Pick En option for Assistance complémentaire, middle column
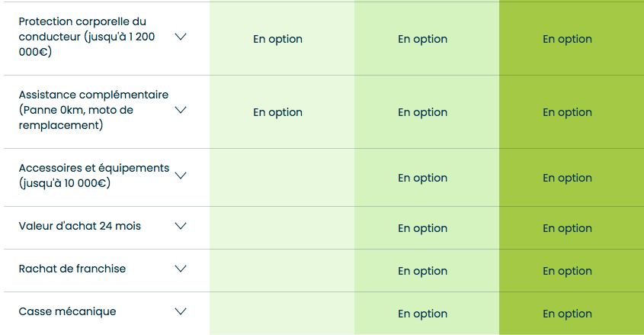 click(x=423, y=112)
